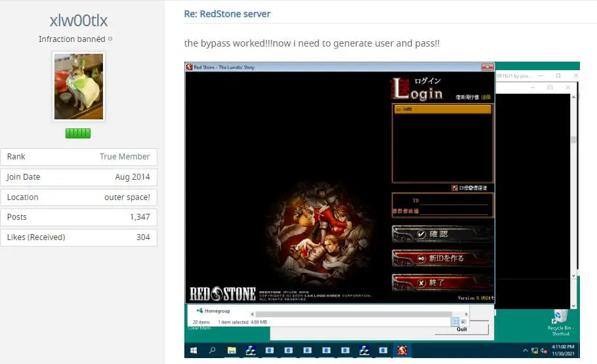Viewport: 597px width, 364px height.
Task: Select the highlighted server entry in list
Action: (x=442, y=110)
